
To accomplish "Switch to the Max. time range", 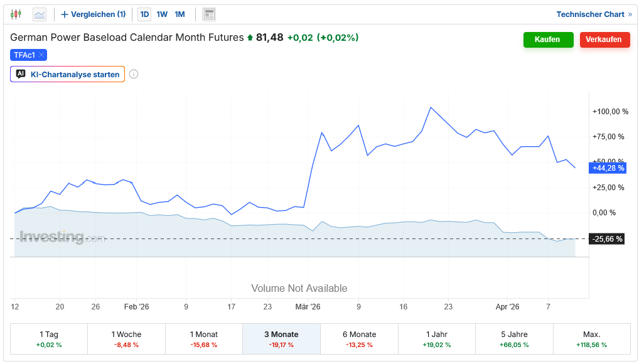I will coord(591,339).
